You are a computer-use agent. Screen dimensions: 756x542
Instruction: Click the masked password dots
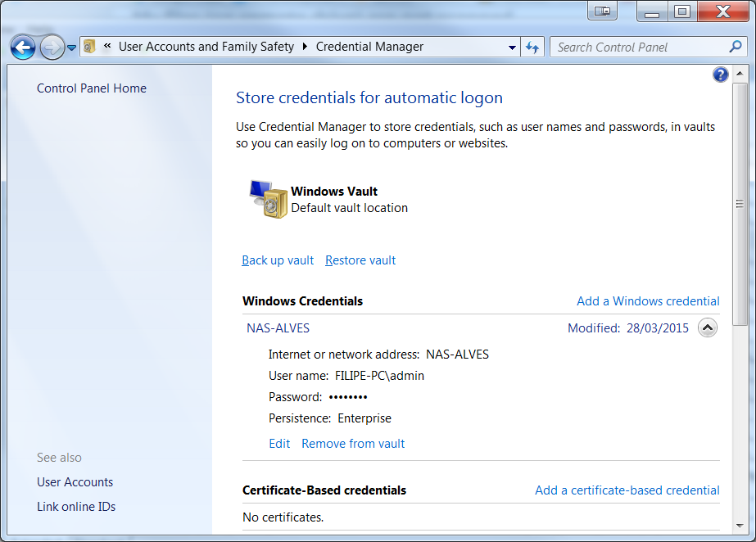pyautogui.click(x=348, y=397)
